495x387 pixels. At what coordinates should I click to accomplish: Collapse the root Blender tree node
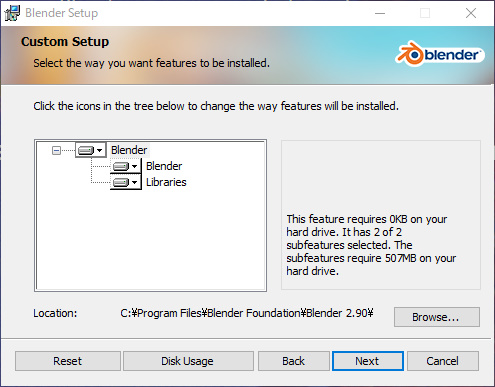pyautogui.click(x=56, y=151)
